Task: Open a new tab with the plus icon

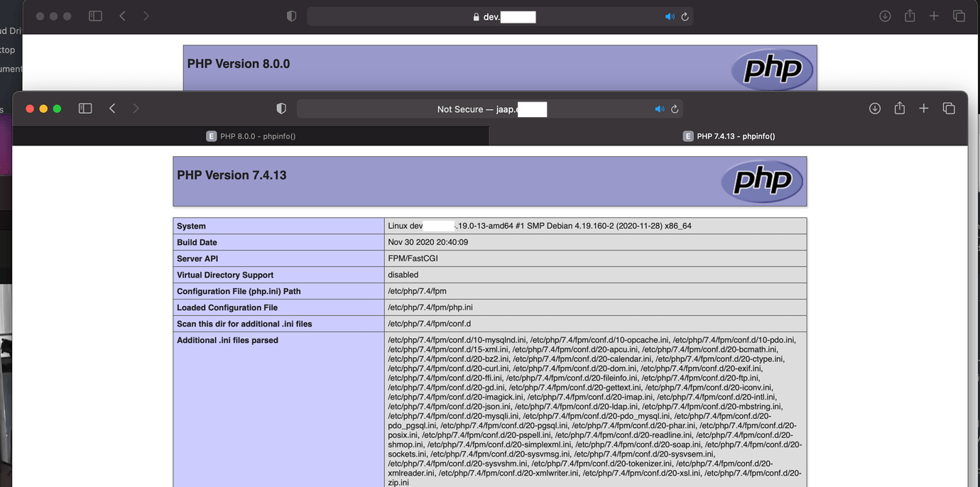Action: click(x=923, y=108)
